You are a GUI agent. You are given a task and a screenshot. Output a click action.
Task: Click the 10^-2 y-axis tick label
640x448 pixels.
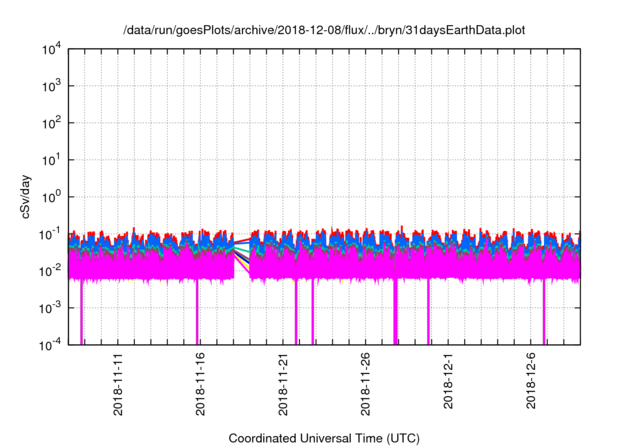[50, 271]
